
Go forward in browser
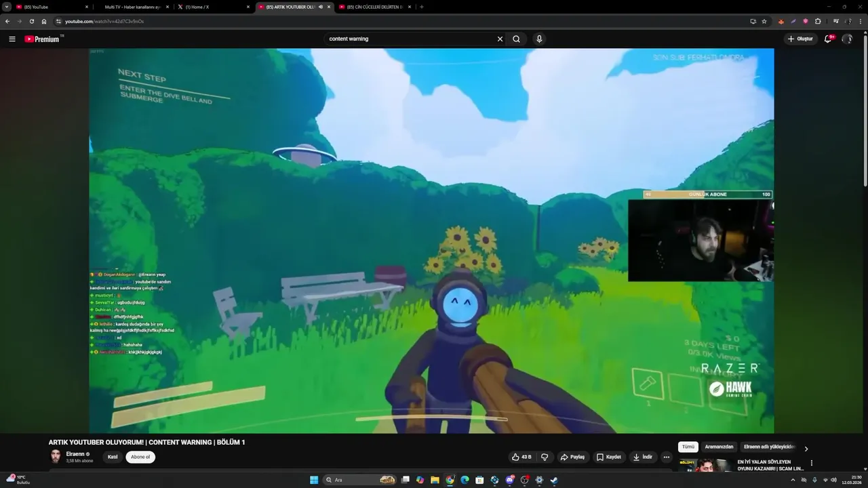[x=19, y=21]
